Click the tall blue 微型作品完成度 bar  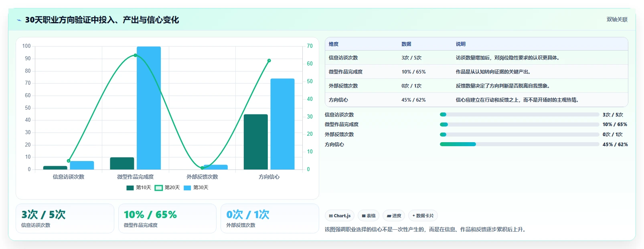tap(149, 108)
